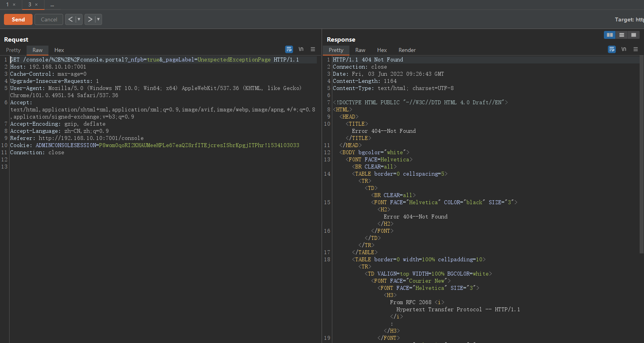Click the Upgrade-Insecure-Requests header line
Screen dimensions: 644x343
coord(54,81)
